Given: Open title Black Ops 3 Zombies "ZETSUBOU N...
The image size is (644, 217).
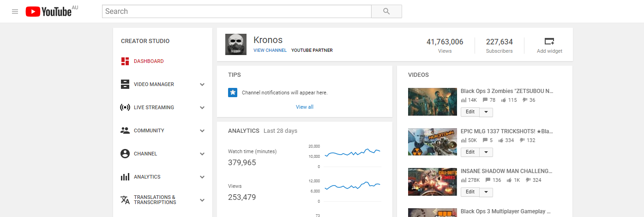Looking at the screenshot, I should [x=507, y=91].
